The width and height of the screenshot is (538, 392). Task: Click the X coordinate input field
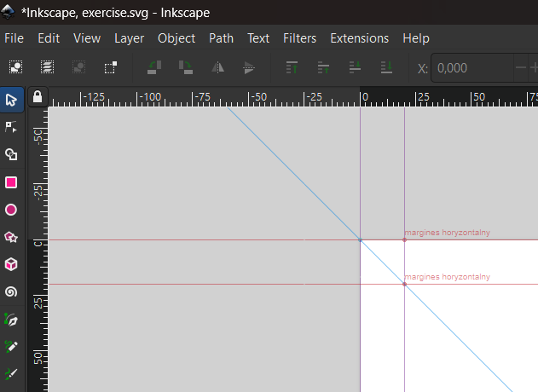pos(472,68)
